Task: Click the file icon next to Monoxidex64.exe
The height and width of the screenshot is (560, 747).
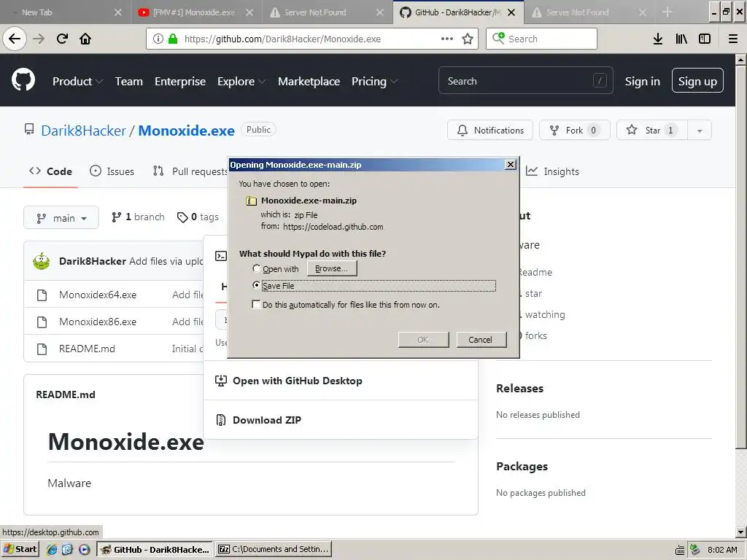Action: (42, 295)
